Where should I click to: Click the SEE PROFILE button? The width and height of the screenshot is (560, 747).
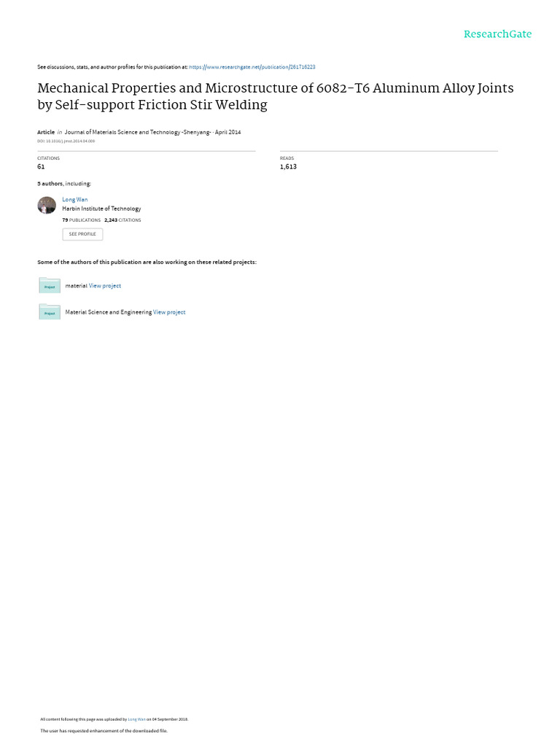[82, 234]
